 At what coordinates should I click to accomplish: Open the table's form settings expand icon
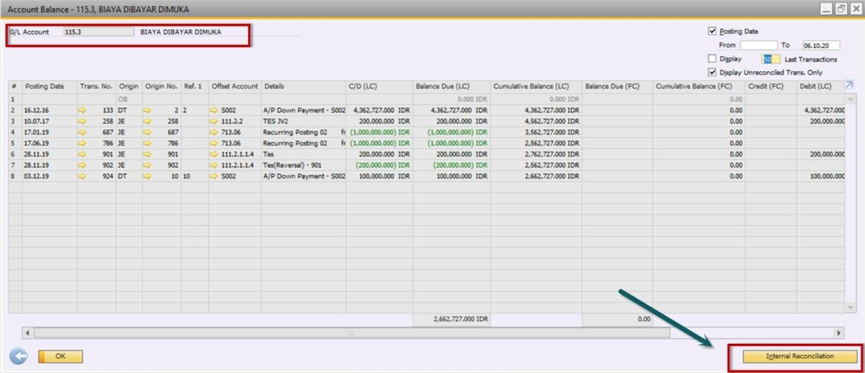pyautogui.click(x=849, y=85)
